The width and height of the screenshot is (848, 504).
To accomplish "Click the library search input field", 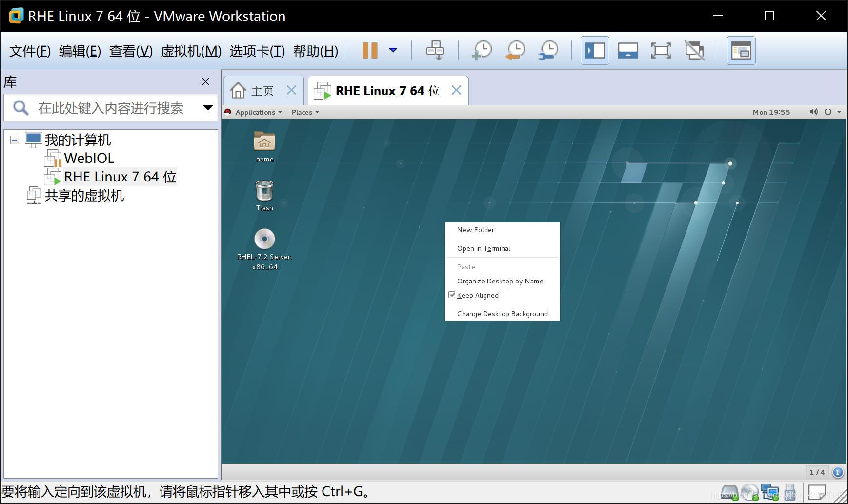I will pos(111,108).
